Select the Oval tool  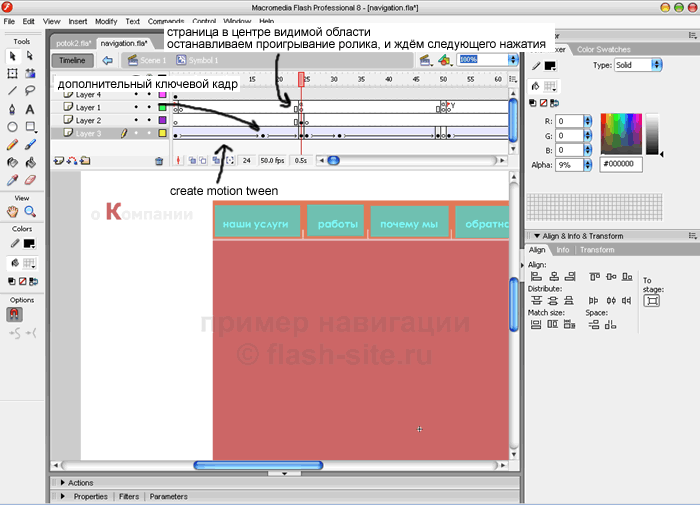tap(12, 127)
